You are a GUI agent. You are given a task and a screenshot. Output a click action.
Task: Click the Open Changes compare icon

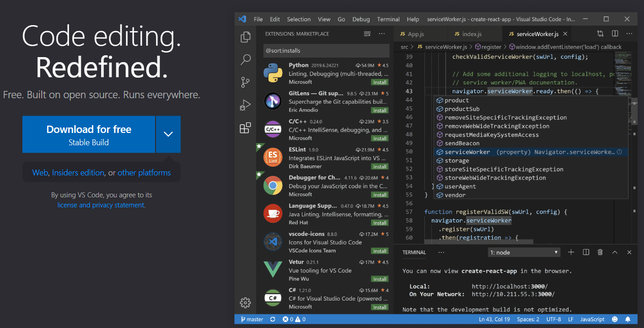click(x=601, y=34)
